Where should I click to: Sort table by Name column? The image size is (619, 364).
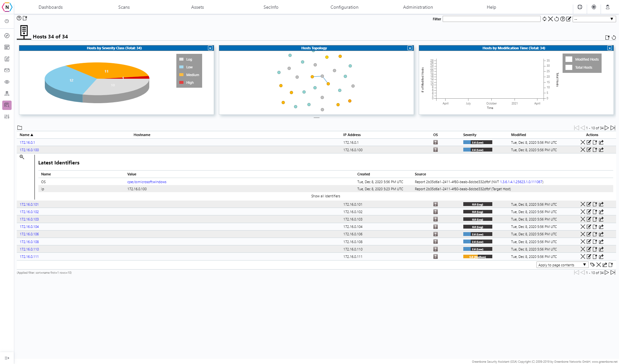click(26, 135)
